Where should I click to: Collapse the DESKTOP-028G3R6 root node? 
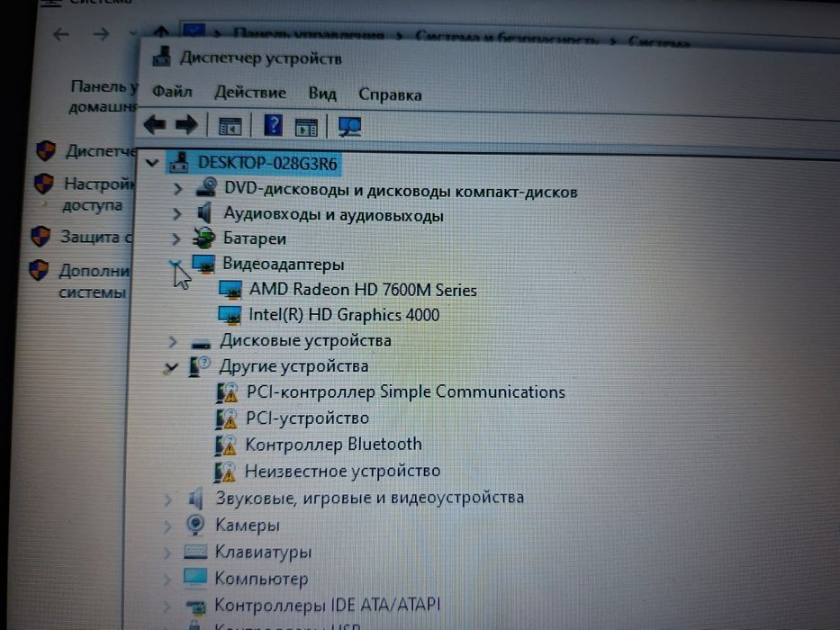point(152,162)
